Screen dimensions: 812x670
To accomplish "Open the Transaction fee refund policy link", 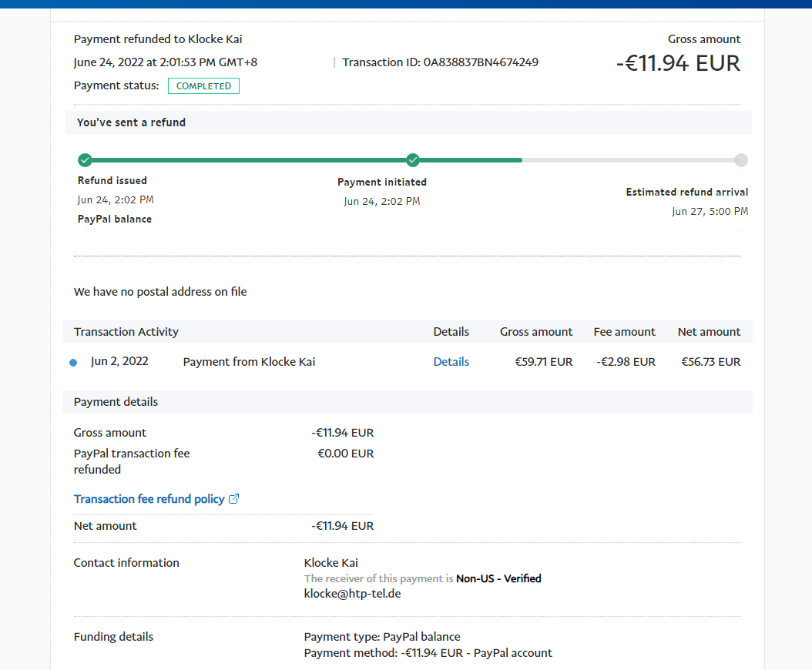I will 149,499.
